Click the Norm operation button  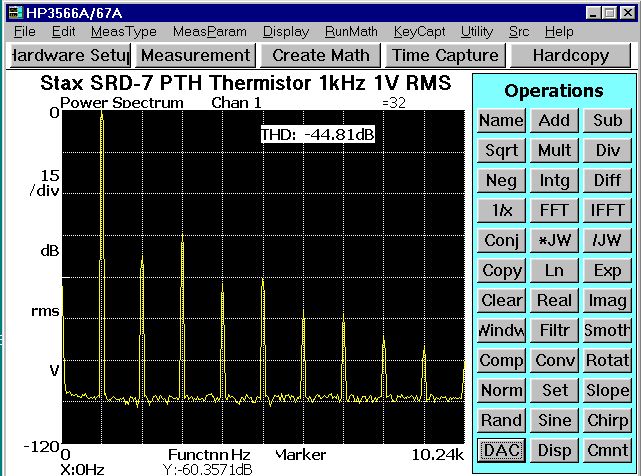click(501, 391)
